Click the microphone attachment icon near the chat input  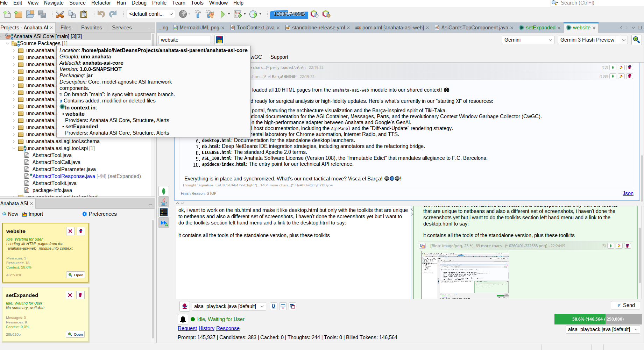pyautogui.click(x=184, y=306)
